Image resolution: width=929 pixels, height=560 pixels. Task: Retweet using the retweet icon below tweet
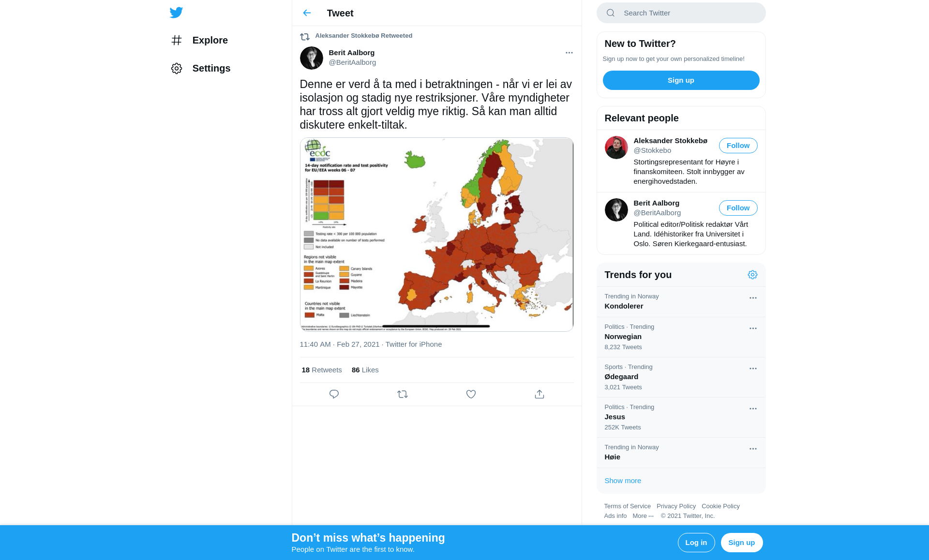point(403,394)
